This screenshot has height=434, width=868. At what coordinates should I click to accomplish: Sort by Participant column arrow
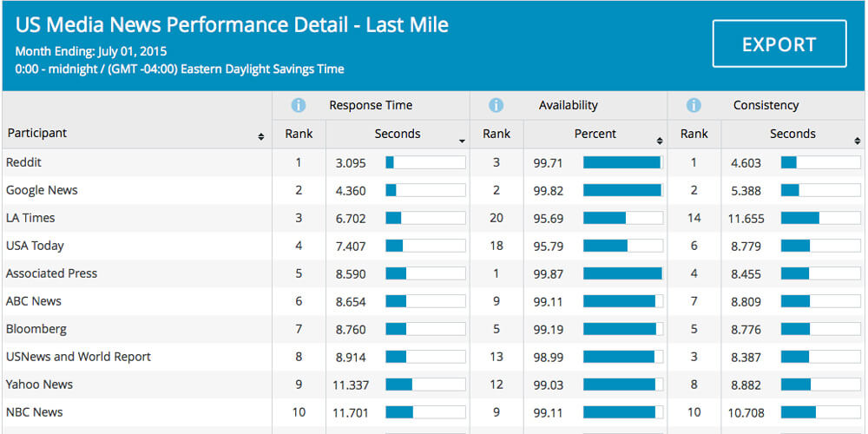(261, 137)
